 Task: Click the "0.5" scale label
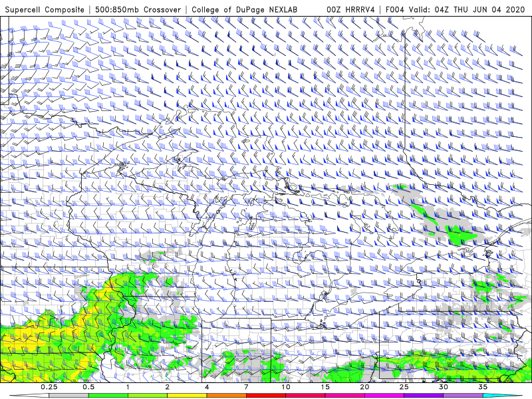click(88, 387)
